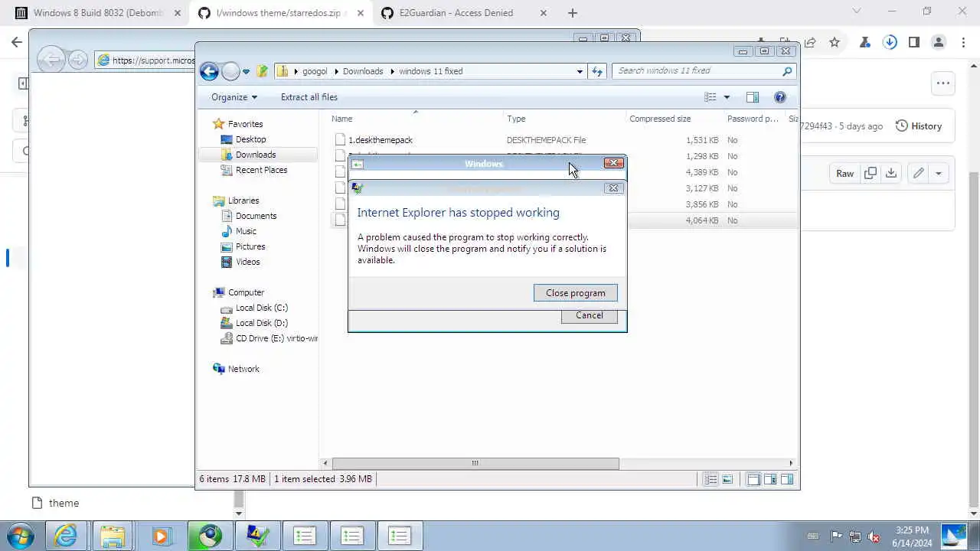The image size is (980, 551).
Task: Click the browser share icon
Action: click(810, 42)
